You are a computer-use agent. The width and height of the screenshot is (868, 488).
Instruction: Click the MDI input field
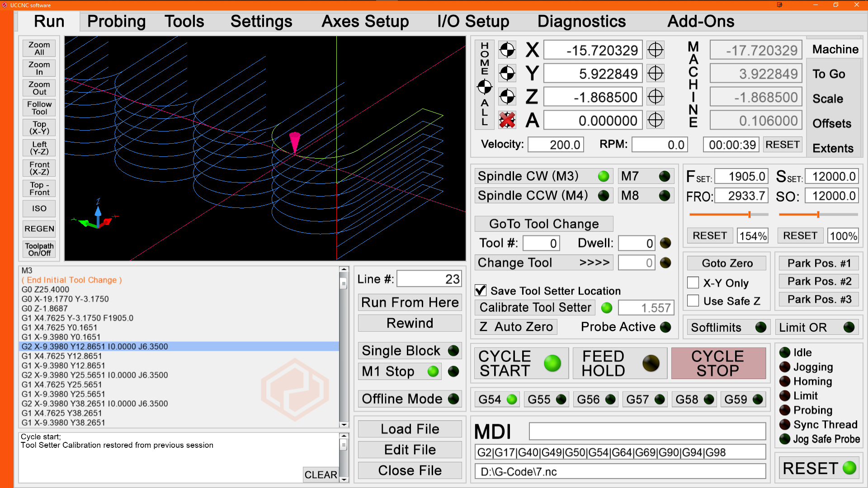click(647, 431)
